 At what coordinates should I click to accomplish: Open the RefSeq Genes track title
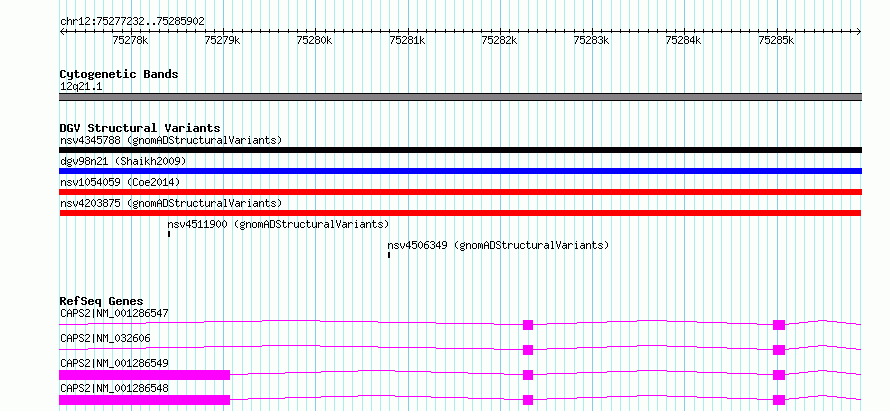tap(102, 301)
